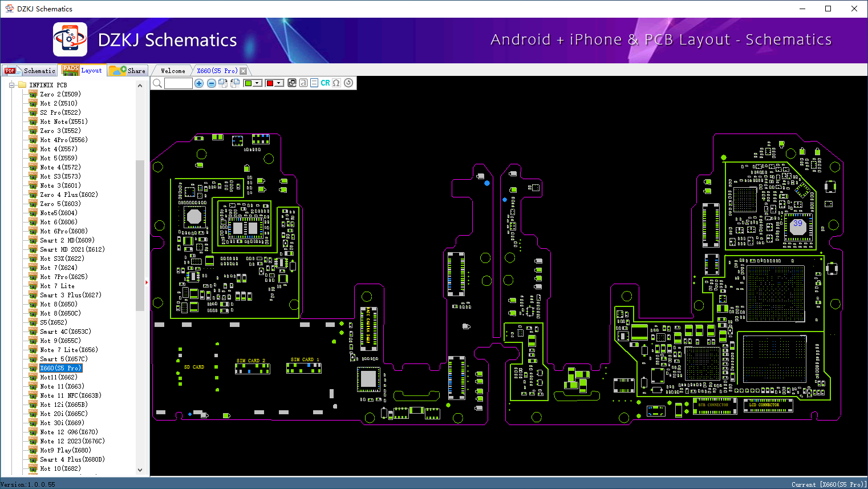Viewport: 868px width, 489px height.
Task: Switch to the PADS Layout tab
Action: click(x=83, y=70)
